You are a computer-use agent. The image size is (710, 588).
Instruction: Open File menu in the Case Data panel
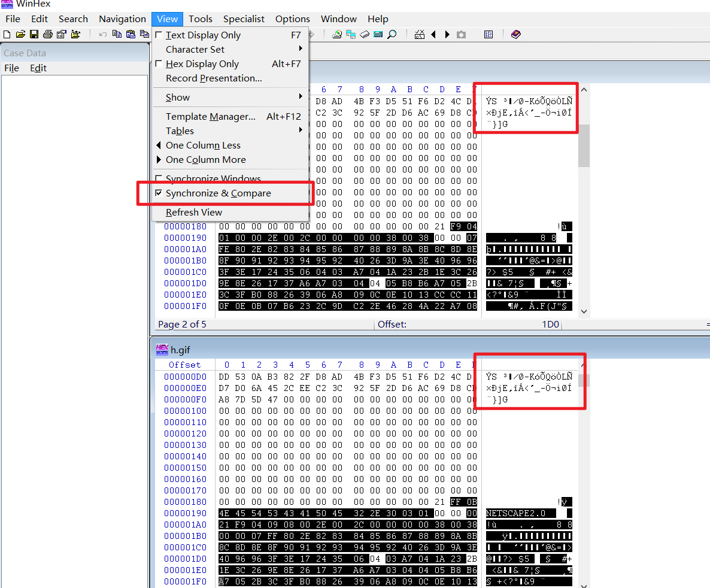click(x=12, y=68)
